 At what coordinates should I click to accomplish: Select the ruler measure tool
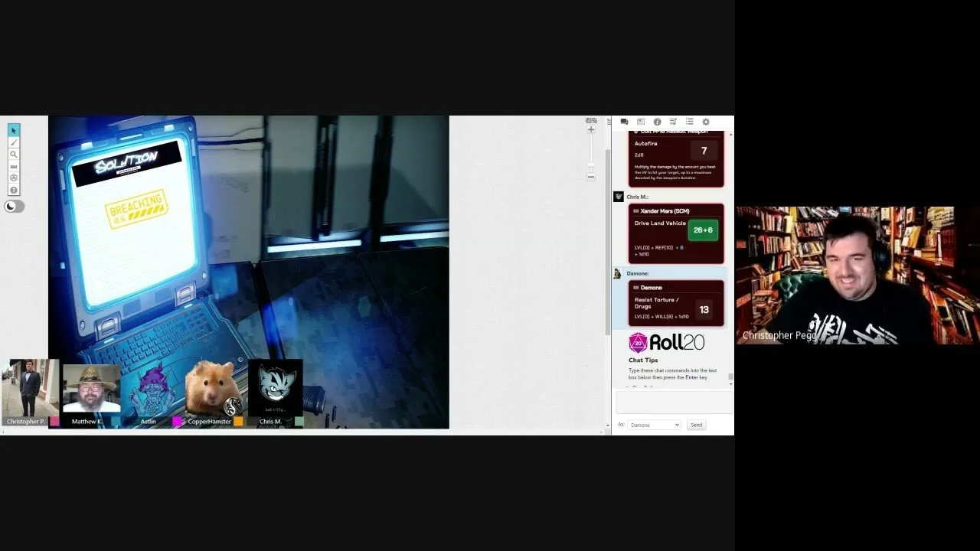point(14,166)
